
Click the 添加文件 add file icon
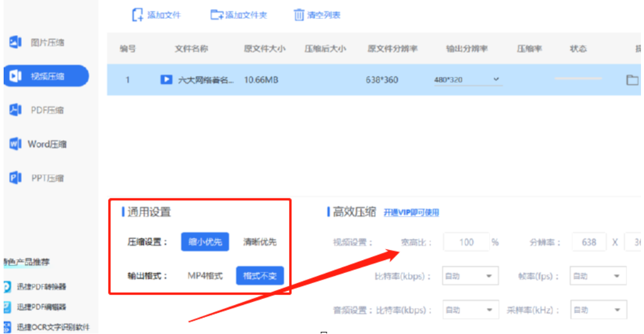tap(137, 15)
